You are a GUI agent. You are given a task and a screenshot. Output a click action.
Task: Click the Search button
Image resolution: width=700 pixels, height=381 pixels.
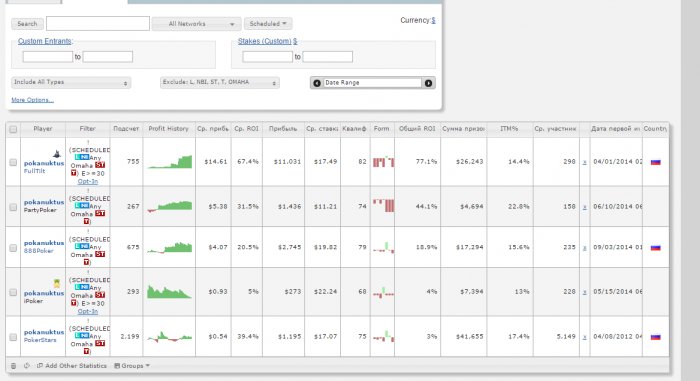click(27, 24)
